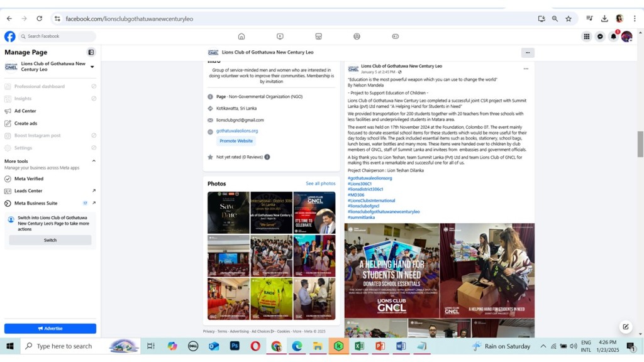The image size is (644, 362).
Task: Bookmark this page with the star icon
Action: (x=569, y=18)
